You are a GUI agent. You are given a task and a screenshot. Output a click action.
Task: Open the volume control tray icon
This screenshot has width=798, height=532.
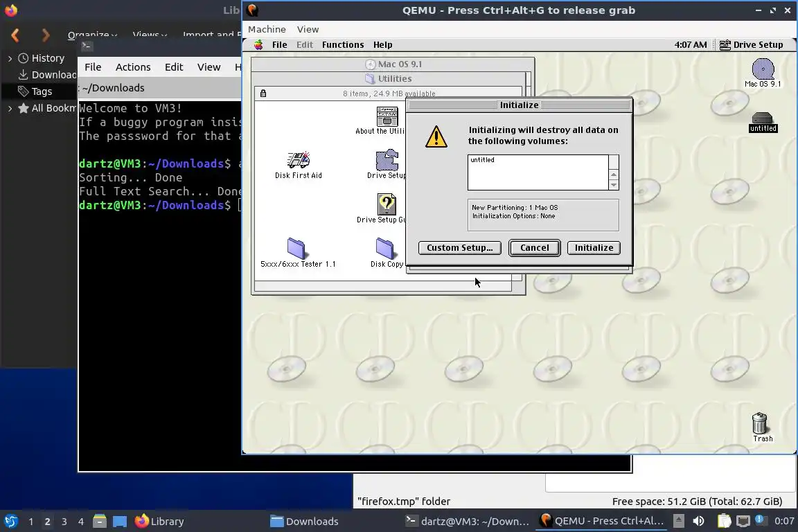tap(699, 521)
